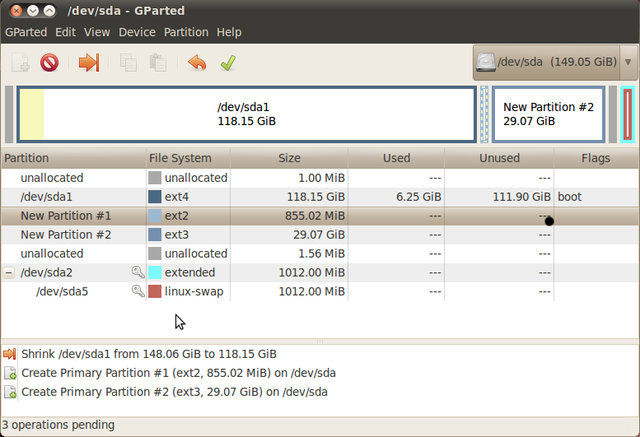This screenshot has width=640, height=437.
Task: Collapse the /dev/sda2 extended partition tree
Action: click(x=9, y=272)
